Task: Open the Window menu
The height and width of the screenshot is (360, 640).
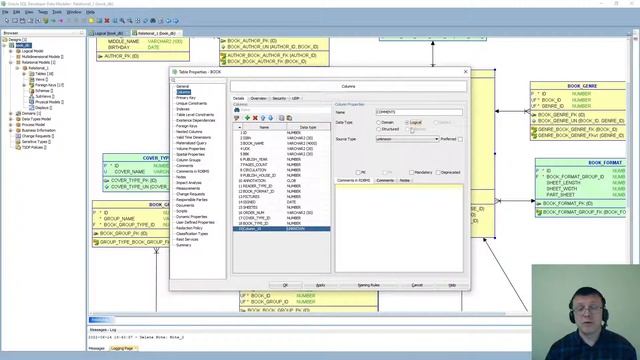Action: pos(74,12)
